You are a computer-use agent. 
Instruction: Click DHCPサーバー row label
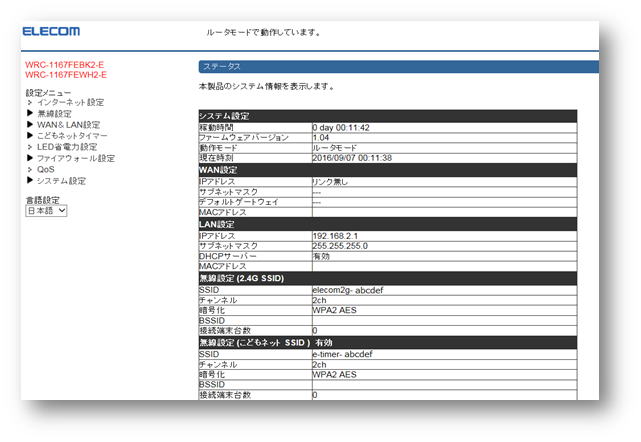(x=228, y=256)
